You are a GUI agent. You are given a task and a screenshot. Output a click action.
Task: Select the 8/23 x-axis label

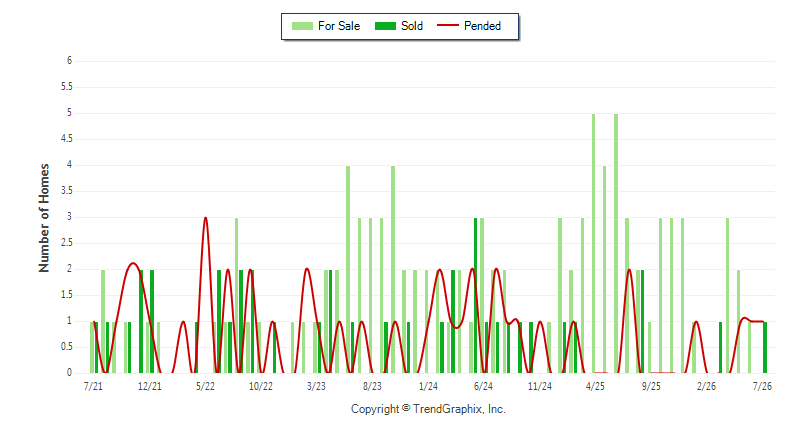coord(372,386)
